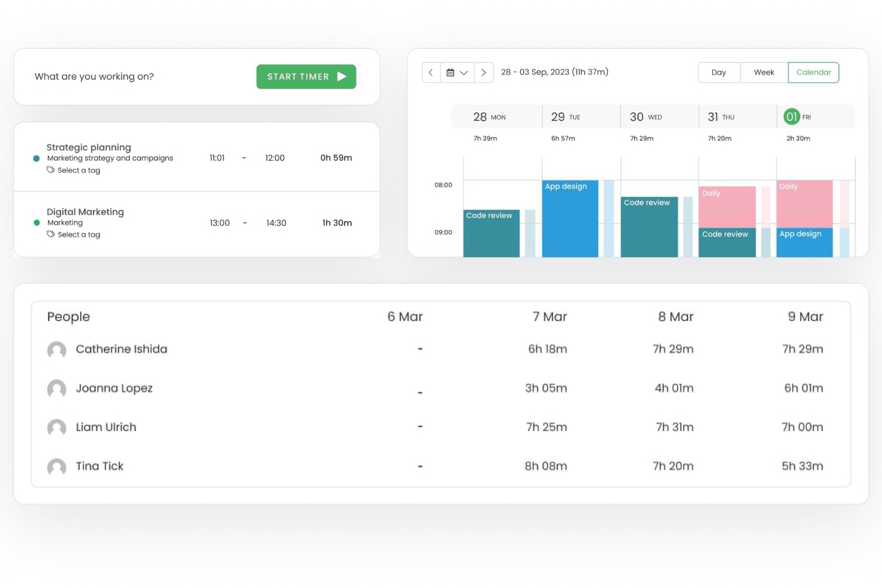The width and height of the screenshot is (882, 588).
Task: Open the calendar date picker icon
Action: click(451, 72)
